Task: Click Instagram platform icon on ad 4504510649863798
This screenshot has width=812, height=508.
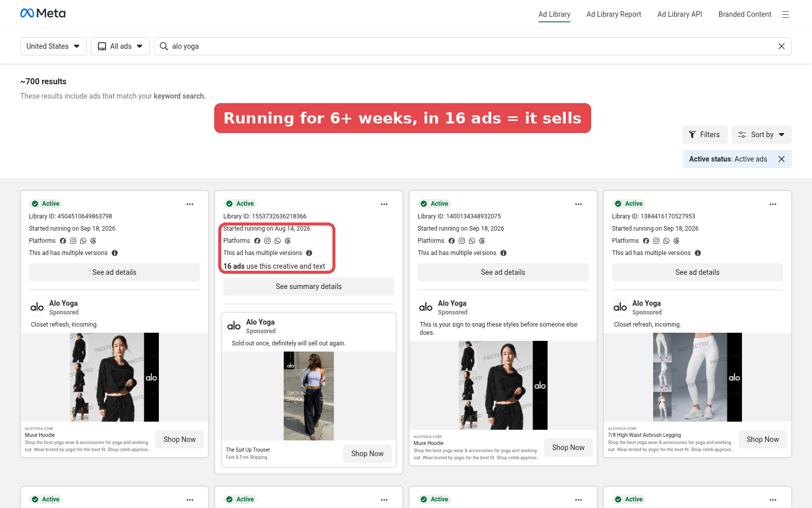Action: tap(73, 241)
